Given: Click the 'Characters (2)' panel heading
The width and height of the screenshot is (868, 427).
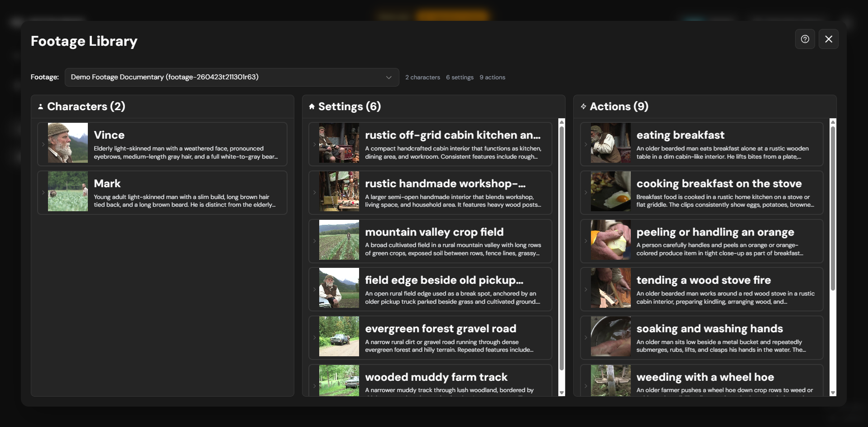Looking at the screenshot, I should [86, 107].
